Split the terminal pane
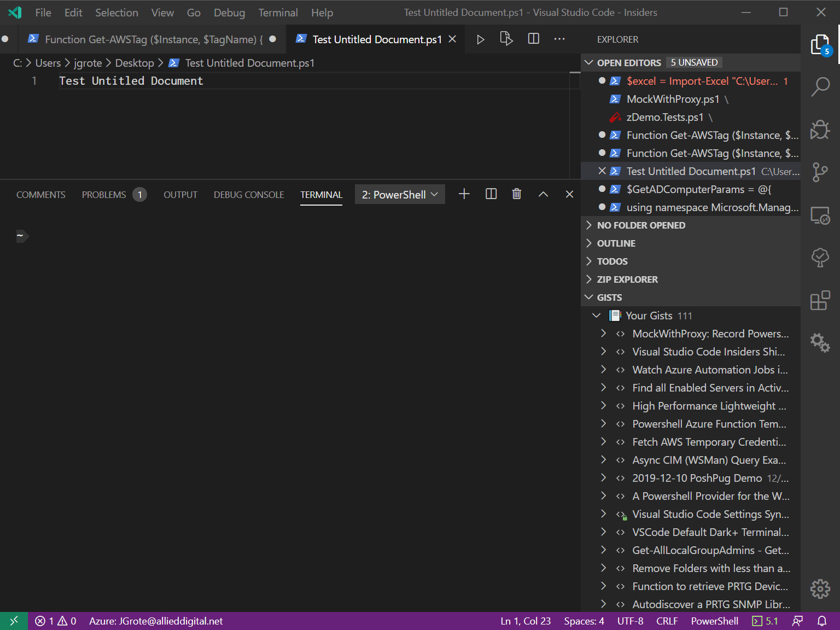The image size is (840, 630). 491,194
